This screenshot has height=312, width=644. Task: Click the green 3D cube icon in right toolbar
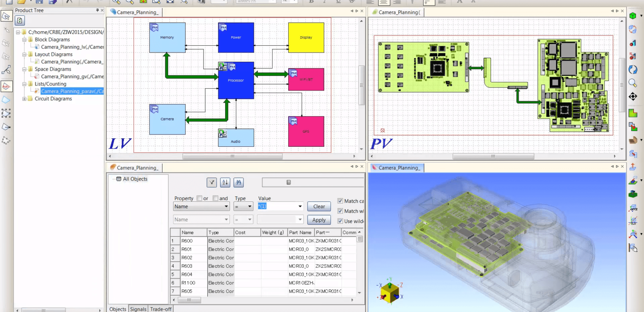633,16
